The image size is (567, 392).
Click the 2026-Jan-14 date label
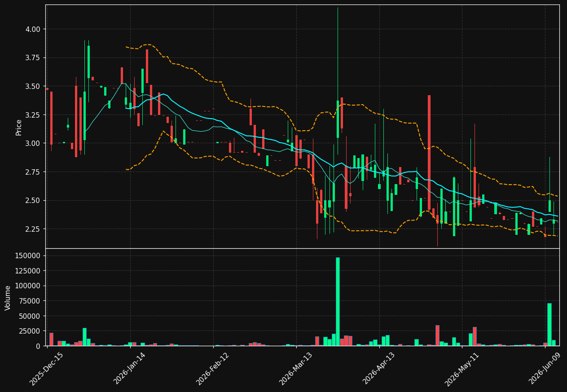129,369
